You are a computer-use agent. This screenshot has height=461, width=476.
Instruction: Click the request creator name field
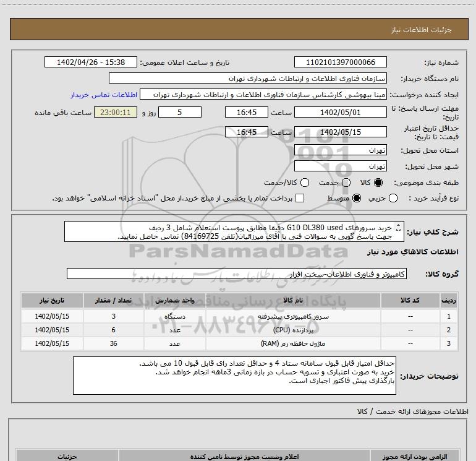(263, 95)
